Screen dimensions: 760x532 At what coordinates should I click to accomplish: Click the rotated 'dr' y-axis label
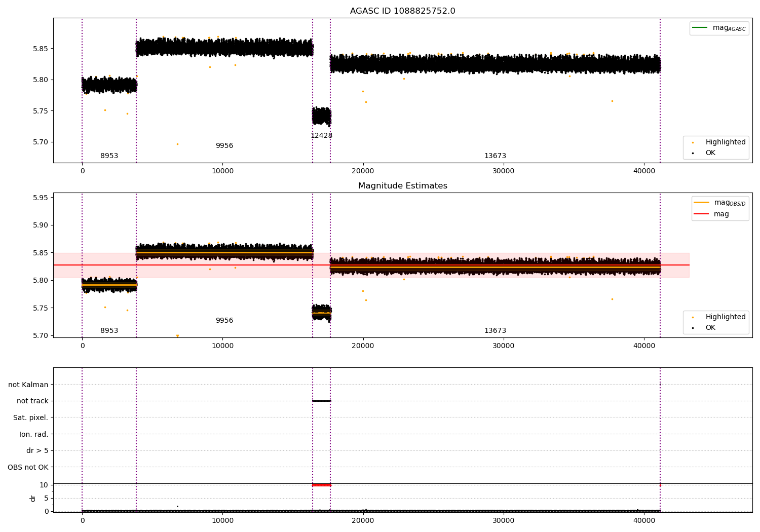(x=33, y=498)
